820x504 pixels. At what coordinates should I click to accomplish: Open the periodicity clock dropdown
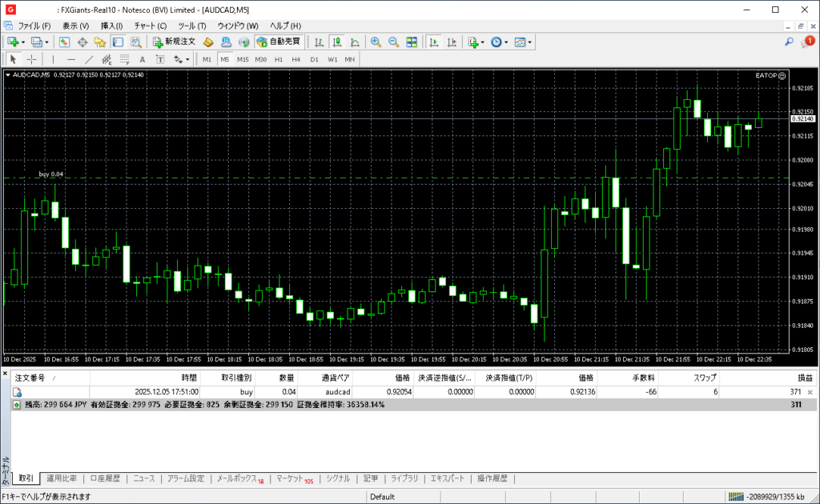click(506, 42)
